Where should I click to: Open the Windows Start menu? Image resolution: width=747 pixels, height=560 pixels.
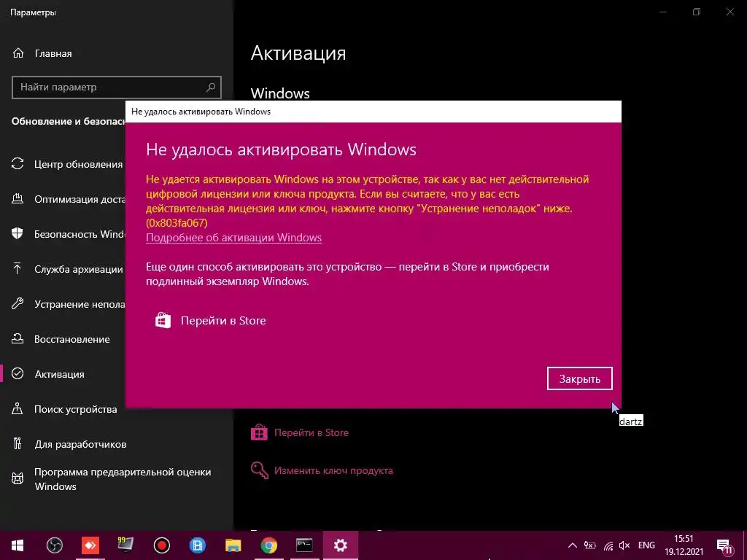pyautogui.click(x=18, y=545)
